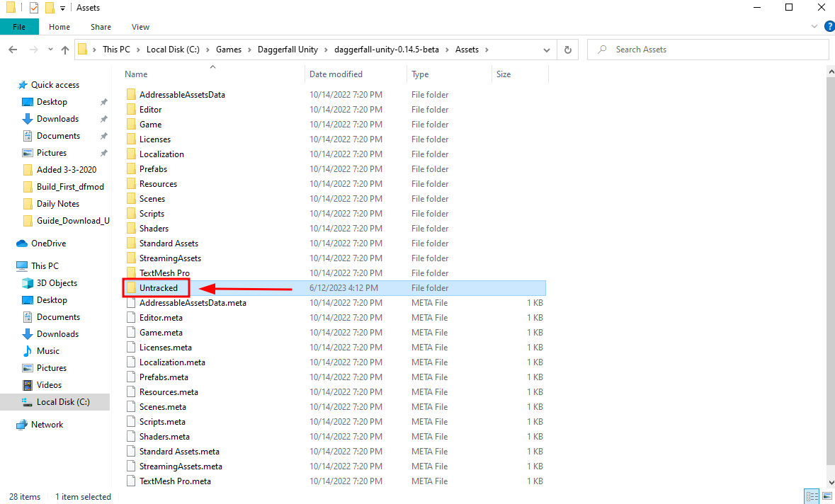835x504 pixels.
Task: Open the Customize Quick Access Toolbar dropdown
Action: [x=62, y=8]
